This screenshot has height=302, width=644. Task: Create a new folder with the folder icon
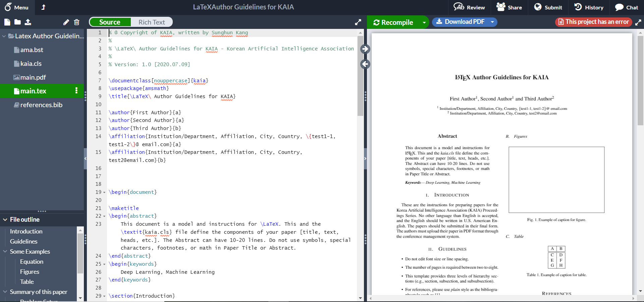pyautogui.click(x=17, y=22)
